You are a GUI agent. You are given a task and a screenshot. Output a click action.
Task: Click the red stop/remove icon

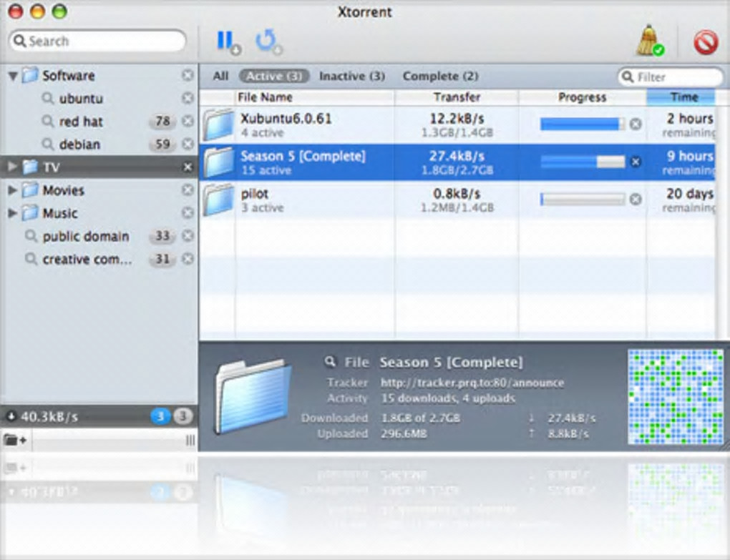[706, 42]
